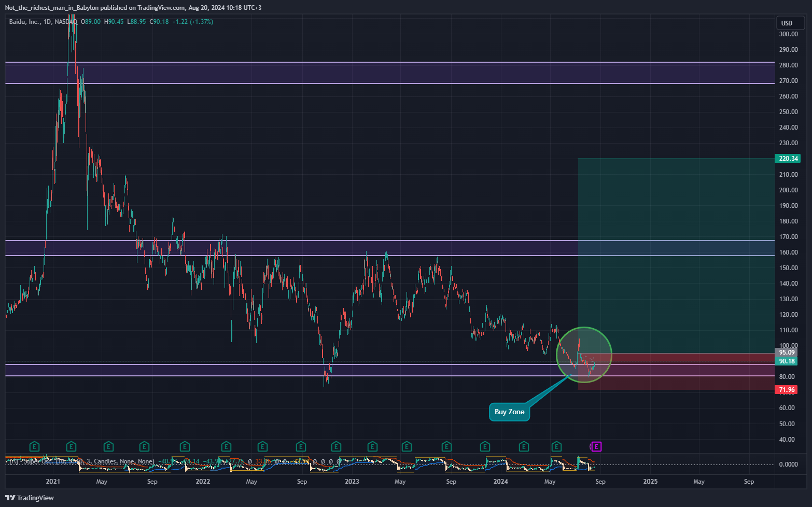Screen dimensions: 812x507
Task: Click the C90.18 close value in legend
Action: click(x=159, y=22)
